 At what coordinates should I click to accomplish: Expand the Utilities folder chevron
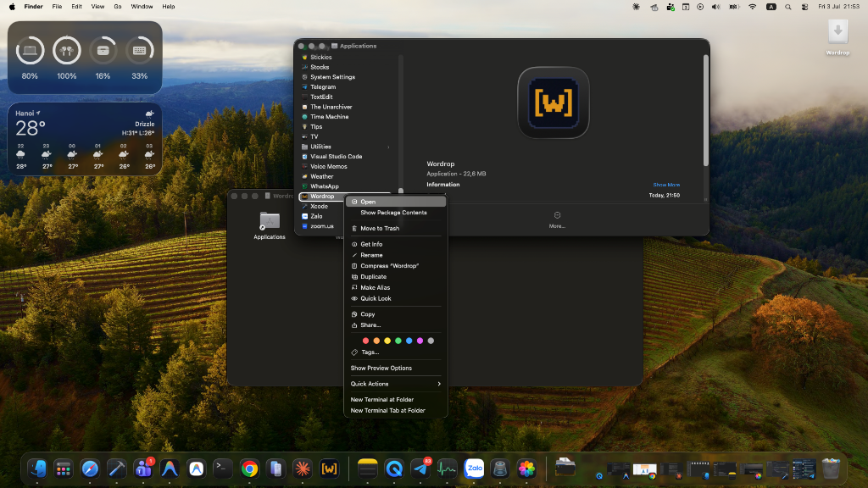point(388,147)
